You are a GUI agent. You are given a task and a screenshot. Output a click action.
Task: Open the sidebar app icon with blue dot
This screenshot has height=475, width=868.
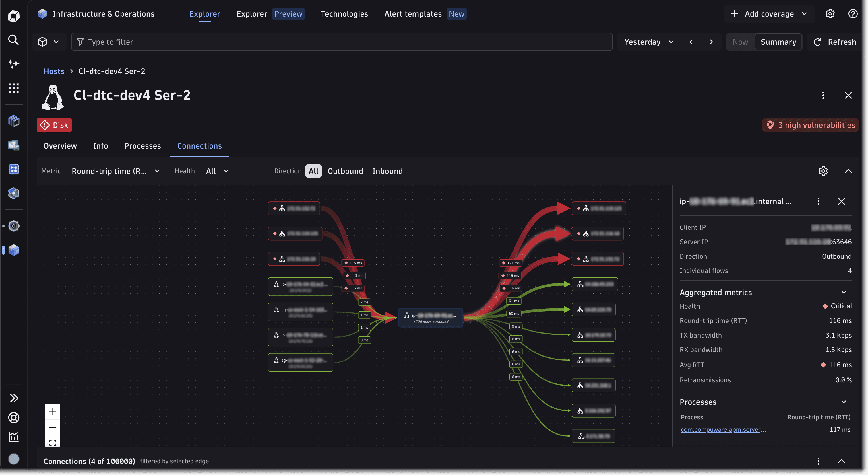click(x=13, y=226)
